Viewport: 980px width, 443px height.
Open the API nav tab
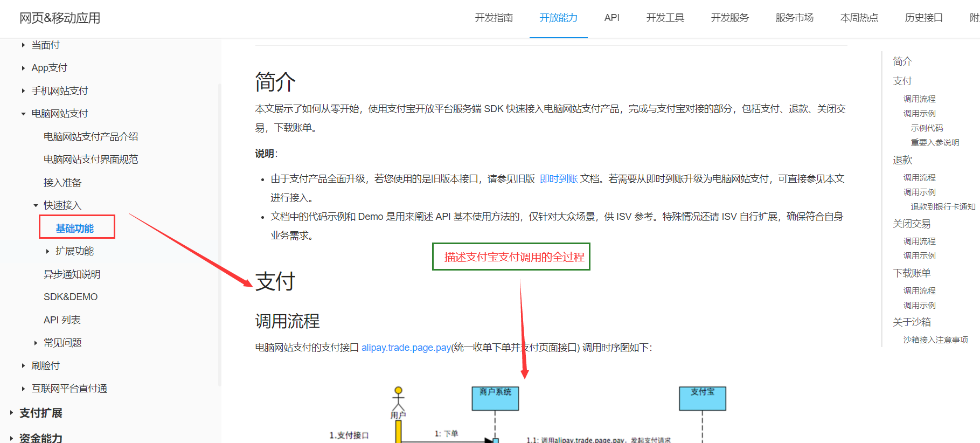coord(612,18)
